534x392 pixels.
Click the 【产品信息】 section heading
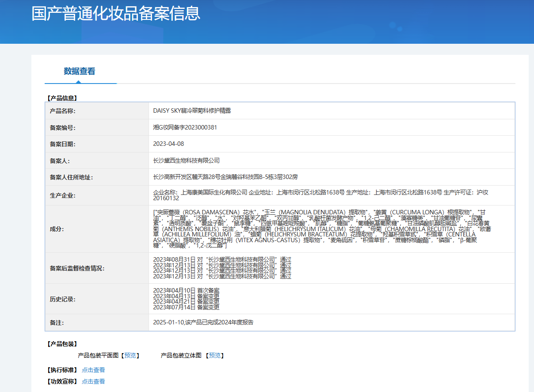click(x=62, y=98)
